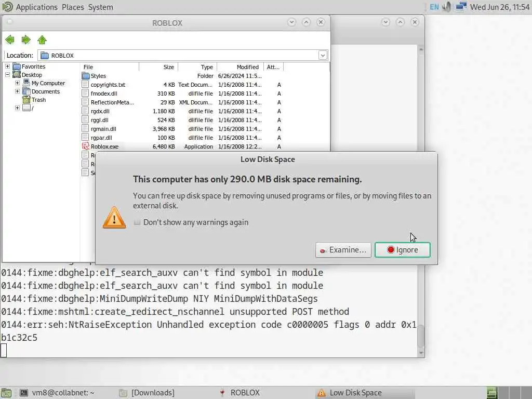Select the rgdx.dll file name
532x399 pixels.
click(100, 111)
